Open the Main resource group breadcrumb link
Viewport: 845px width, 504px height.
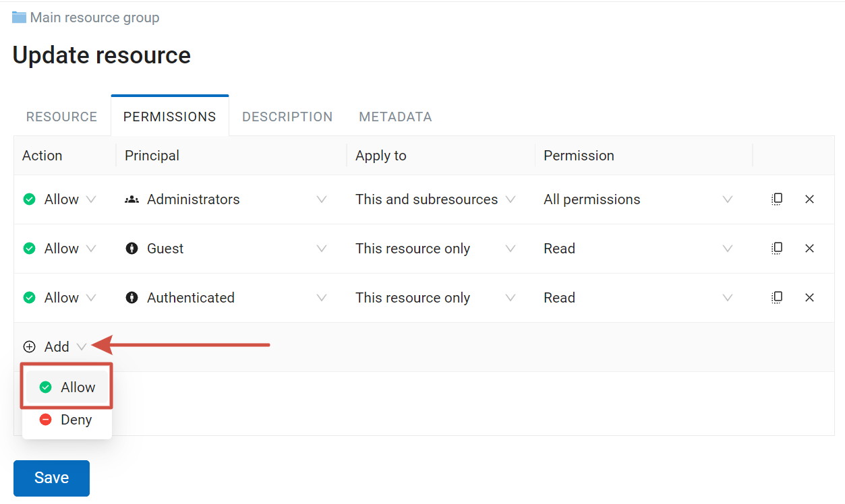point(95,18)
